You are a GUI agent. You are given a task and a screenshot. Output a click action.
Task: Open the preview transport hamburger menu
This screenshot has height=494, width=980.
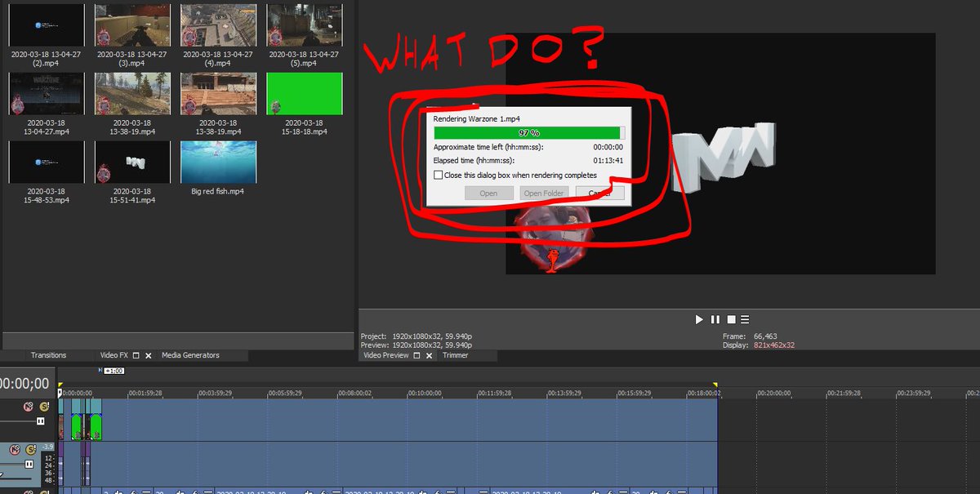745,319
